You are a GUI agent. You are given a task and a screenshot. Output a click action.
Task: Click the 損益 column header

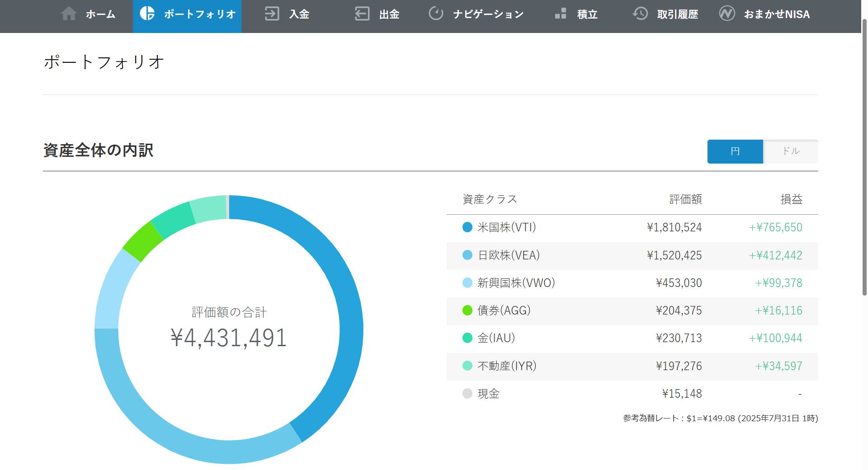pyautogui.click(x=792, y=199)
